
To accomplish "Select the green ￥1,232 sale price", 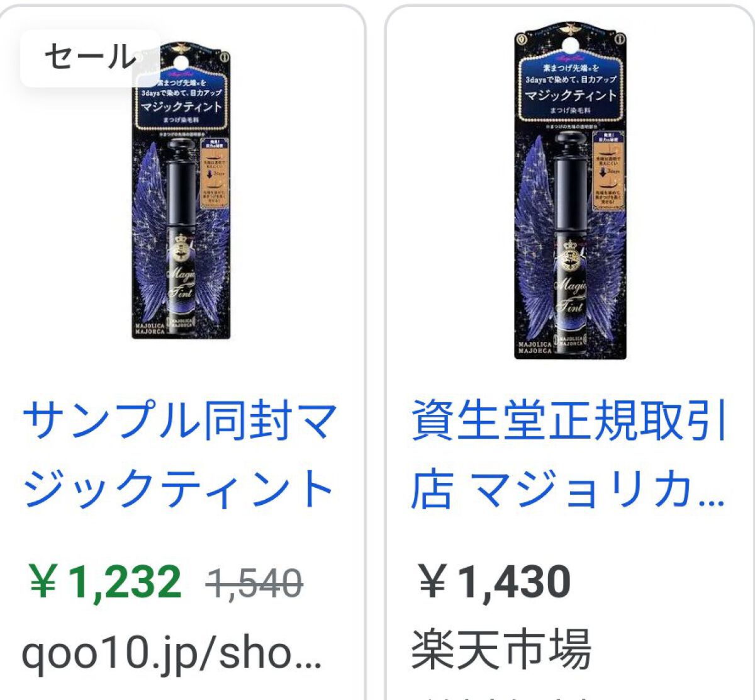I will 105,582.
